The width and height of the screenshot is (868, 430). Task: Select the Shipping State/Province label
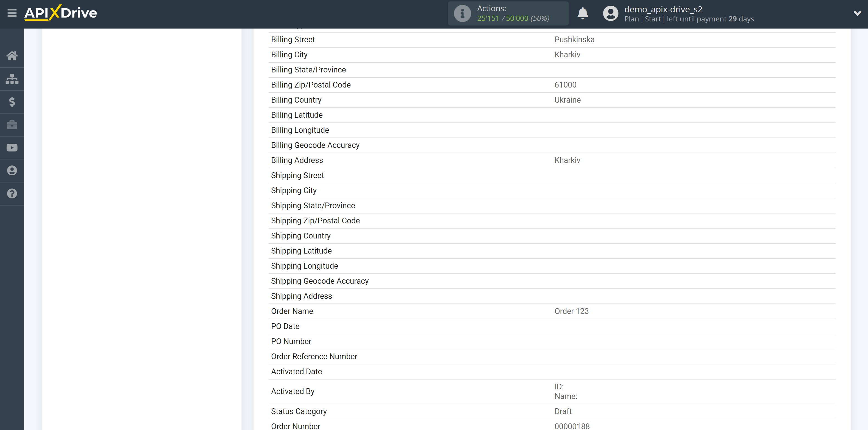coord(313,206)
